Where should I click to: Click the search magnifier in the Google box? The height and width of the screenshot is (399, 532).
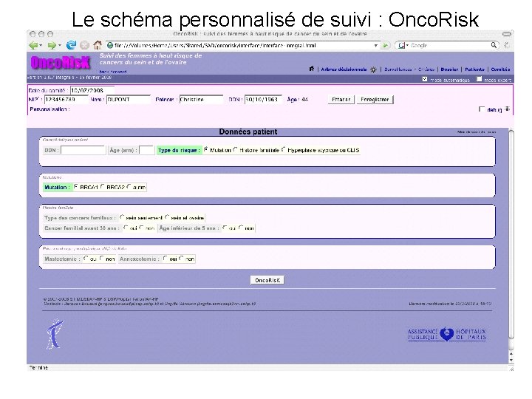tap(494, 45)
